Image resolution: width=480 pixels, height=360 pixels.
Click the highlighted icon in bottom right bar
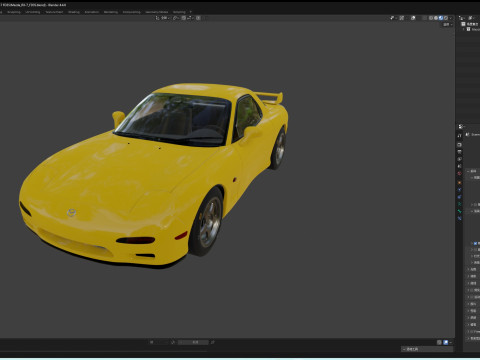(x=445, y=342)
